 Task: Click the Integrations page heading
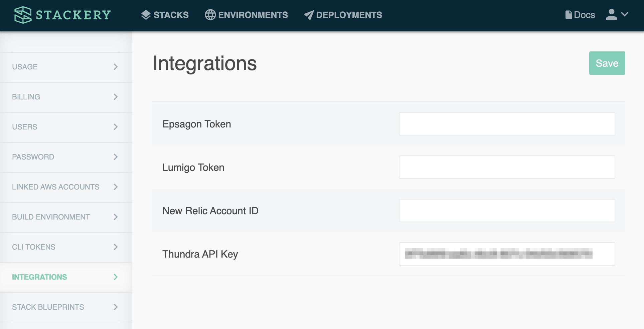(205, 64)
